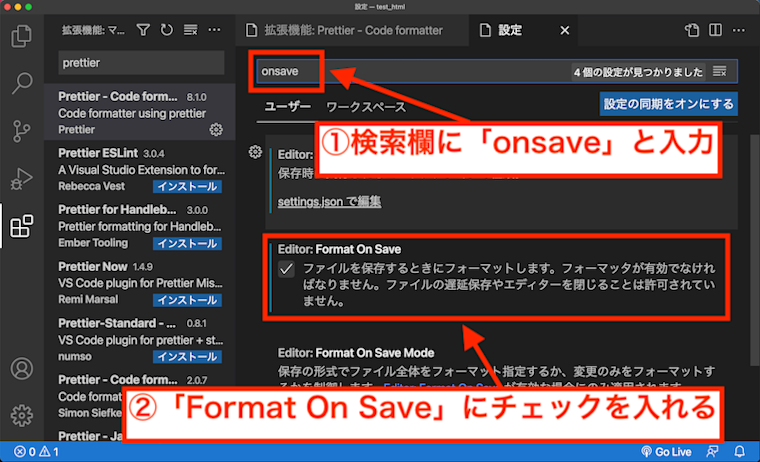This screenshot has width=760, height=462.
Task: Install Prettier for Handlebars extension
Action: coord(188,243)
